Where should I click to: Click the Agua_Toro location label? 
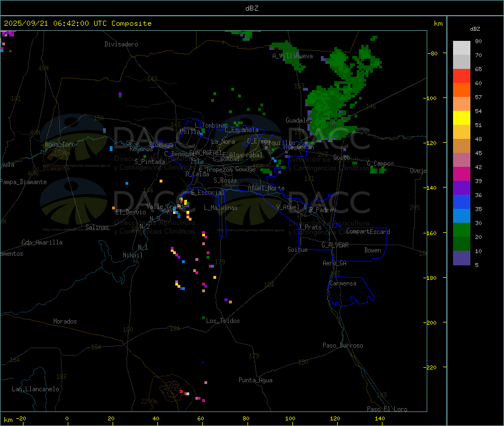(60, 144)
